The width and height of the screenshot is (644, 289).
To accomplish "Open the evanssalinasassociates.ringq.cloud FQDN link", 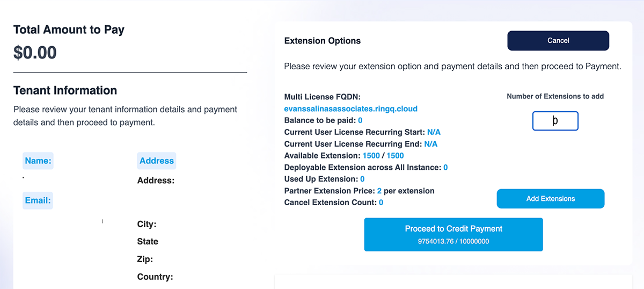I will click(350, 109).
